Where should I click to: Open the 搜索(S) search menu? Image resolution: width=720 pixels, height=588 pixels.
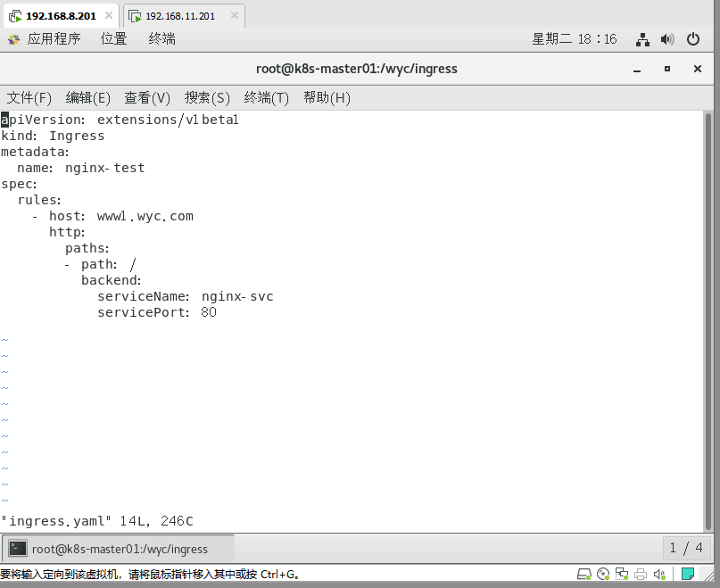[x=207, y=98]
